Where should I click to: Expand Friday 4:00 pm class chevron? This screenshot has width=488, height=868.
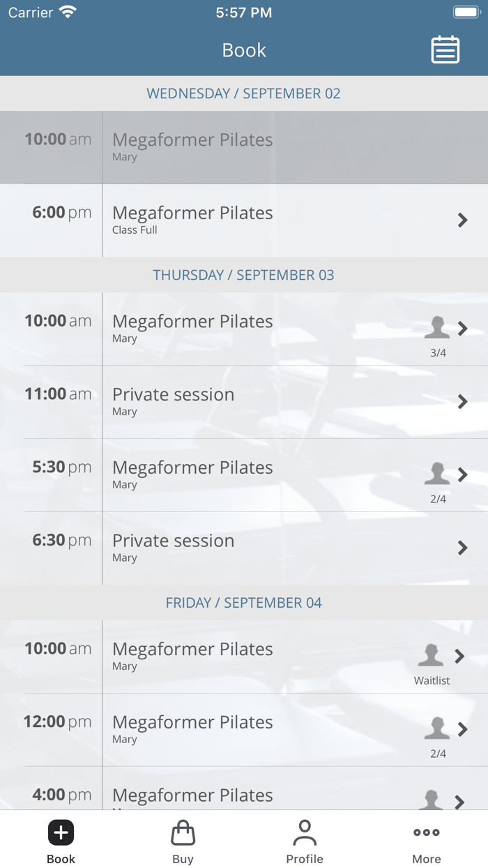coord(459,802)
